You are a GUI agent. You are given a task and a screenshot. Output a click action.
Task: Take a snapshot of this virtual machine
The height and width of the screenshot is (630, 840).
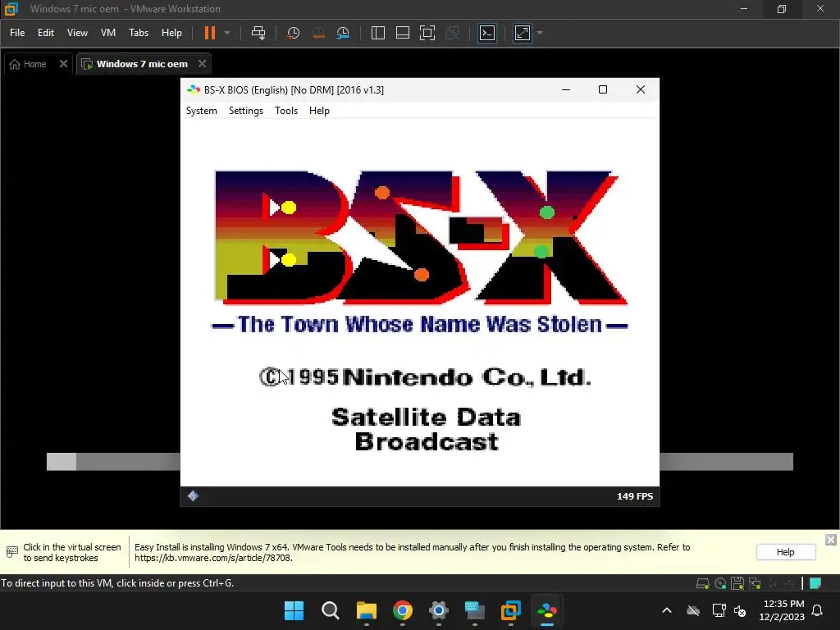coord(293,33)
